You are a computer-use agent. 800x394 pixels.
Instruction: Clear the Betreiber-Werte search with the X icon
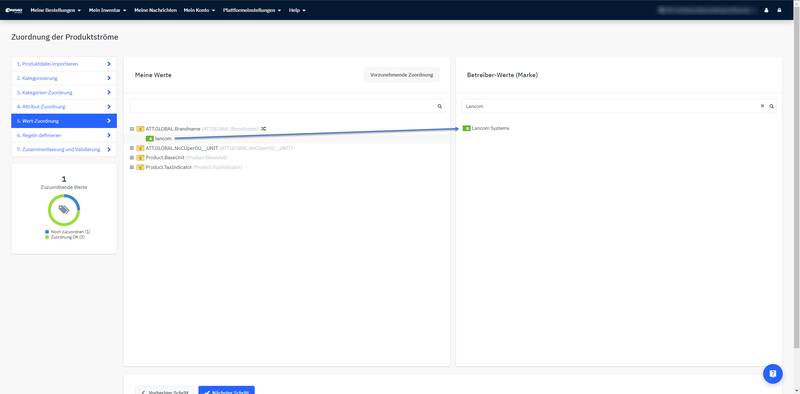pos(762,106)
